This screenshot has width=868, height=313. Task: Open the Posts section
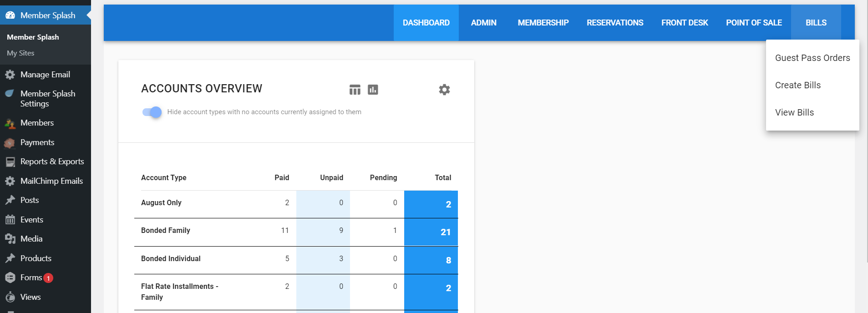[30, 200]
